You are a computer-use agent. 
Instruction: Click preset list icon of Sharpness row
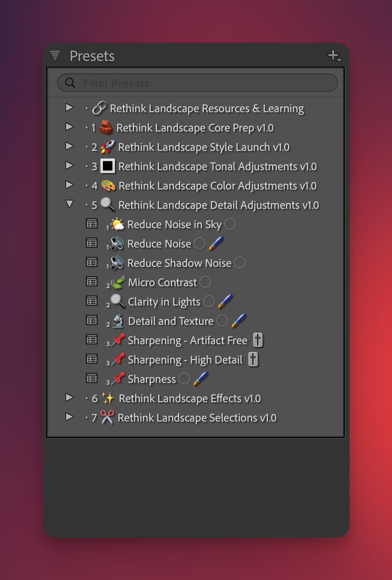[x=92, y=378]
